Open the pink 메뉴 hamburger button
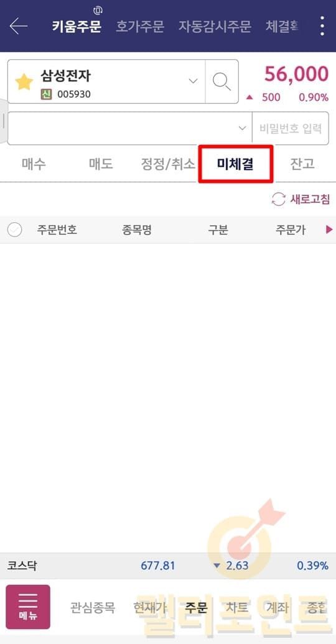The width and height of the screenshot is (336, 644). pos(28,607)
